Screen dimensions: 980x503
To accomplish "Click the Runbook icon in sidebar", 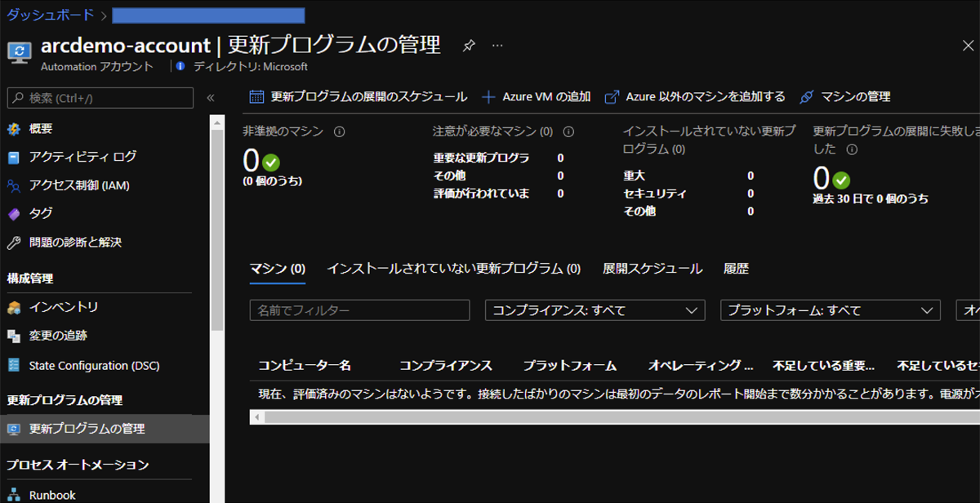I will 14,495.
